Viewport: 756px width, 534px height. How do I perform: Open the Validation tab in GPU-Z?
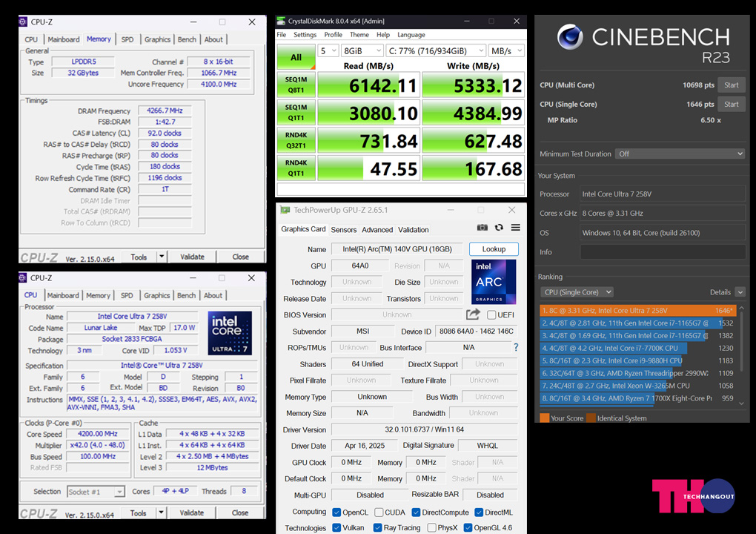(x=413, y=230)
